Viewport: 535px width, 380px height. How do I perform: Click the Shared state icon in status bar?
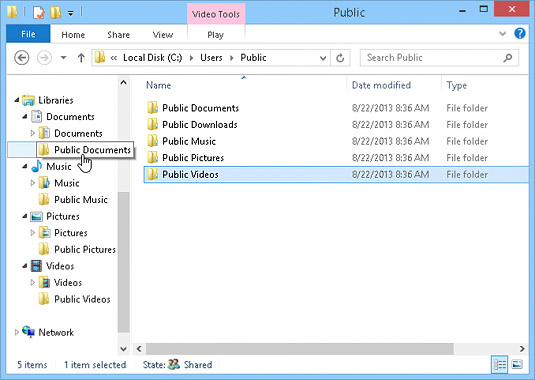[174, 364]
